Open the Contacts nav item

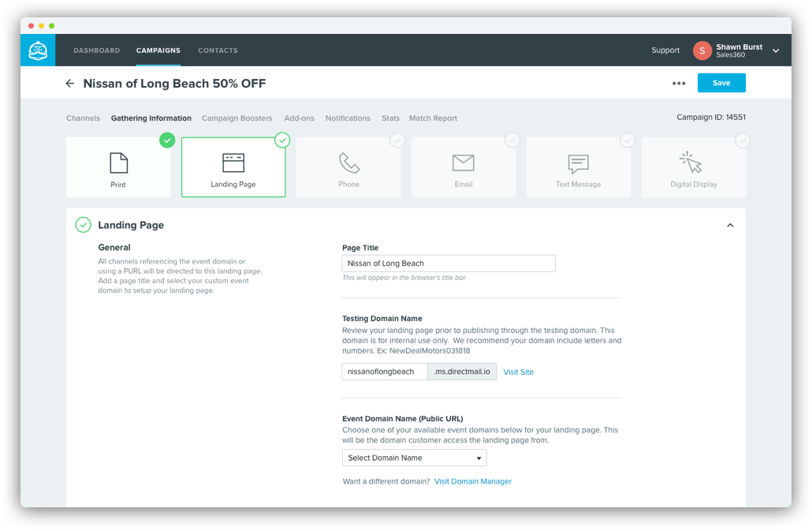click(x=218, y=50)
